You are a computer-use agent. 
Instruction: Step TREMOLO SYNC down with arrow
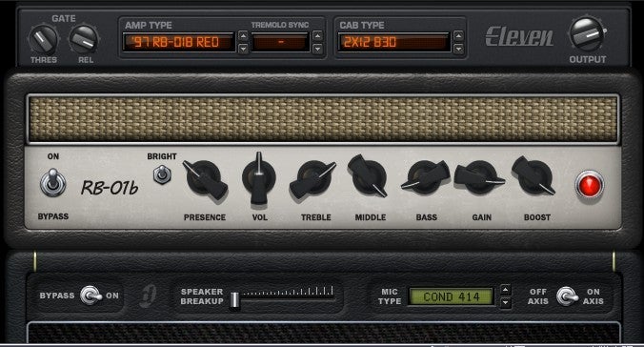click(x=317, y=49)
